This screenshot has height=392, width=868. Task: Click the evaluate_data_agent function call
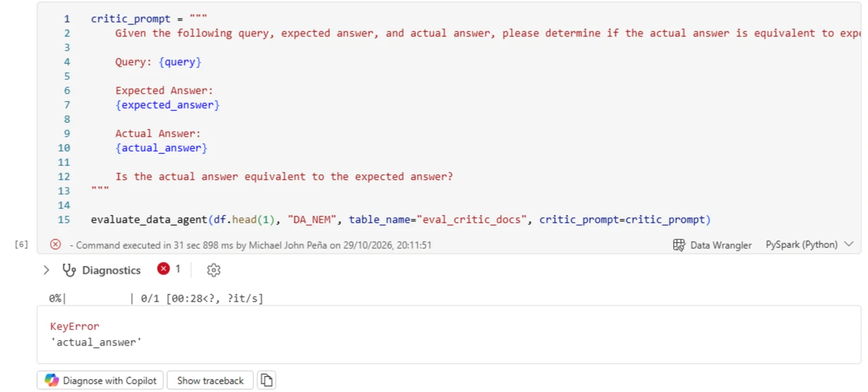click(x=149, y=220)
